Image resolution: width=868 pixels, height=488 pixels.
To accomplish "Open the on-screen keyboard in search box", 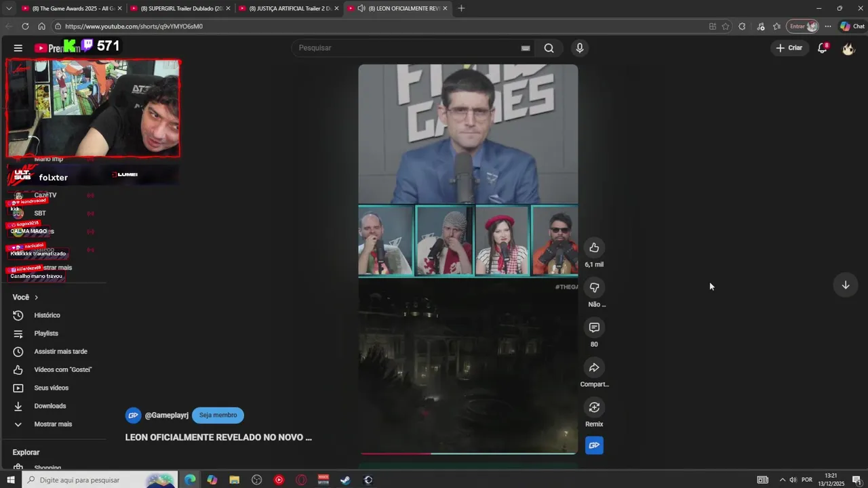I will (x=526, y=48).
